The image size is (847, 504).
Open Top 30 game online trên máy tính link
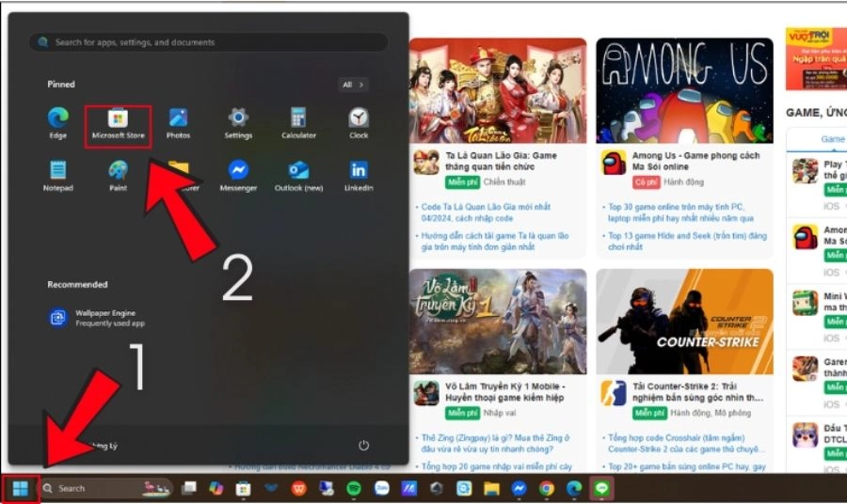pos(680,213)
